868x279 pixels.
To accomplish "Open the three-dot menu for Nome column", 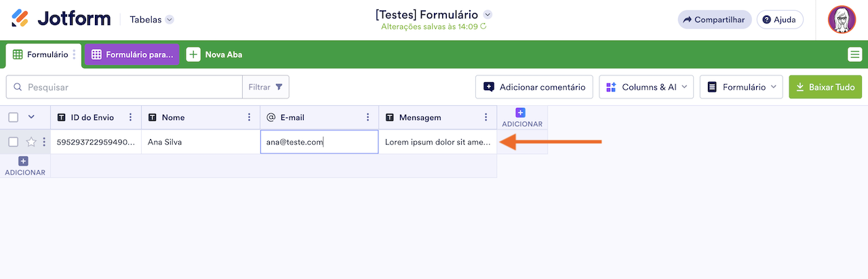I will point(249,117).
